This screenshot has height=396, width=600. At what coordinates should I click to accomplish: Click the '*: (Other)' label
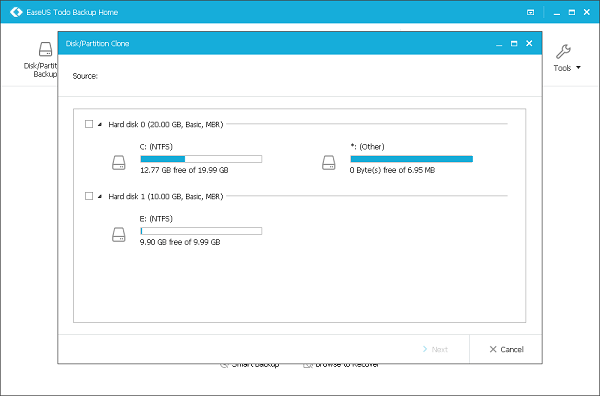click(x=367, y=147)
